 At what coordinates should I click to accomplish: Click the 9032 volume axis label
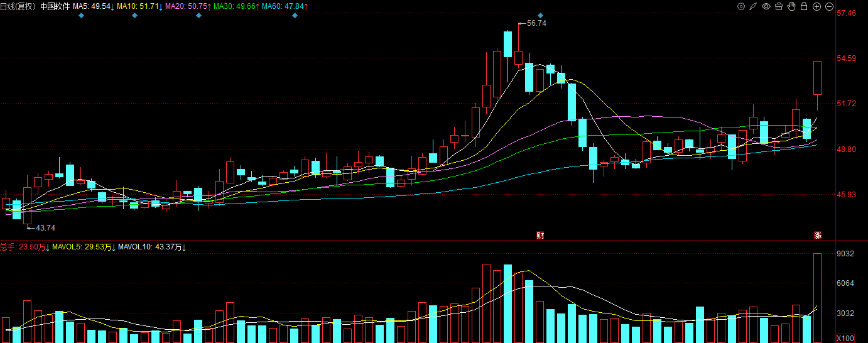[845, 254]
